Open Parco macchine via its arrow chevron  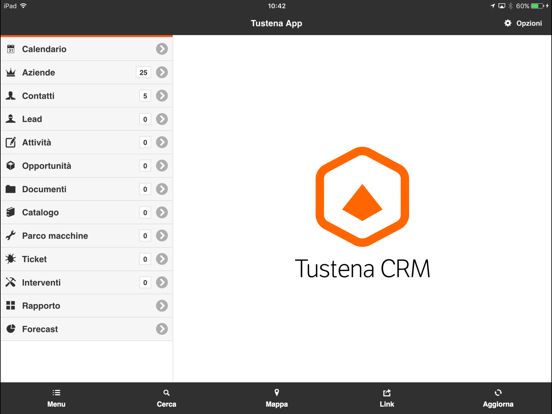pos(162,236)
